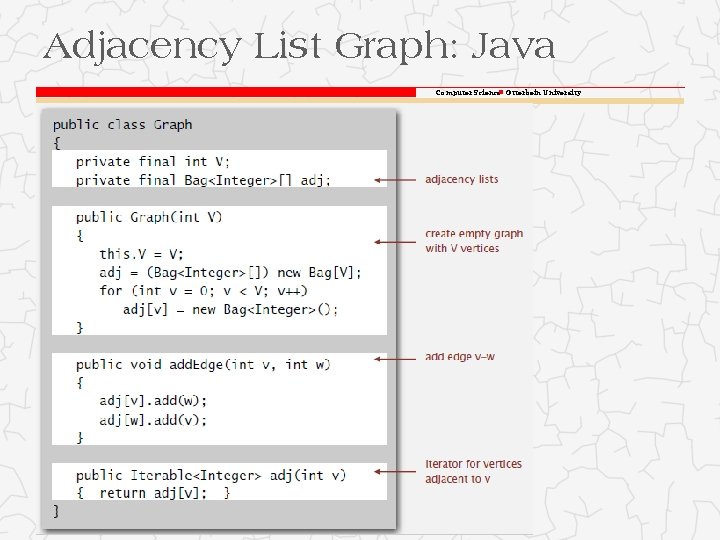Click the "add edge v-w" annotation
The height and width of the screenshot is (540, 720).
pos(460,357)
